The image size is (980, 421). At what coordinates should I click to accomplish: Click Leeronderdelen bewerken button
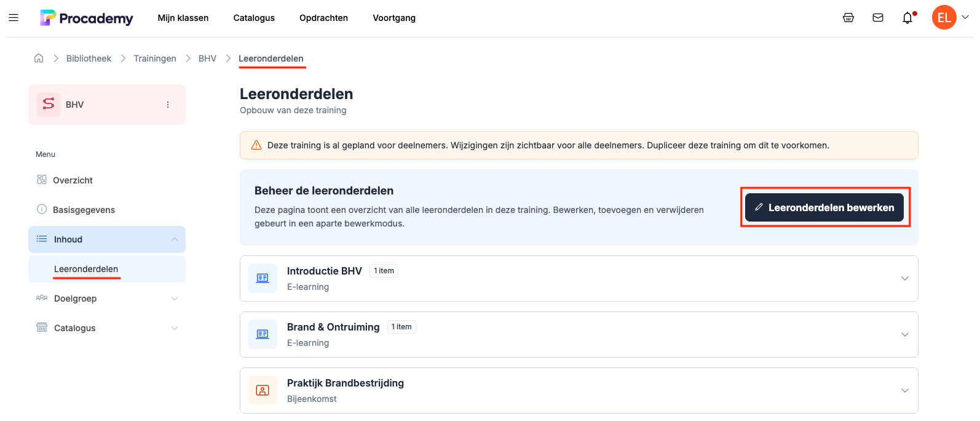(824, 207)
